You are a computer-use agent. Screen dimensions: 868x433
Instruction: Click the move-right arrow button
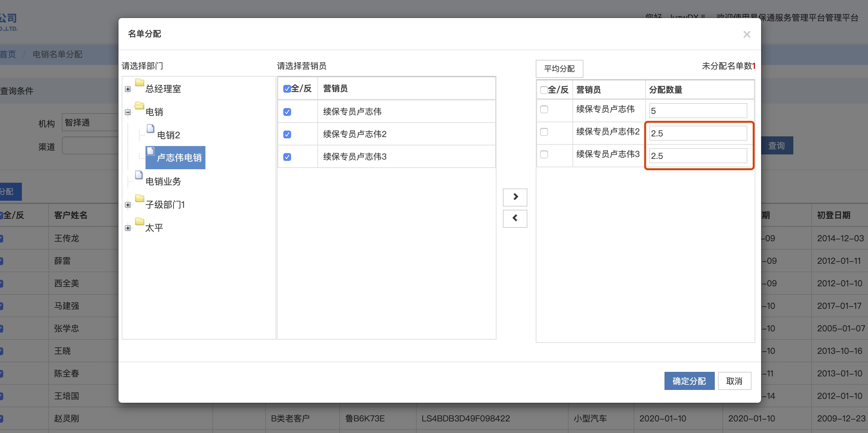pos(515,197)
